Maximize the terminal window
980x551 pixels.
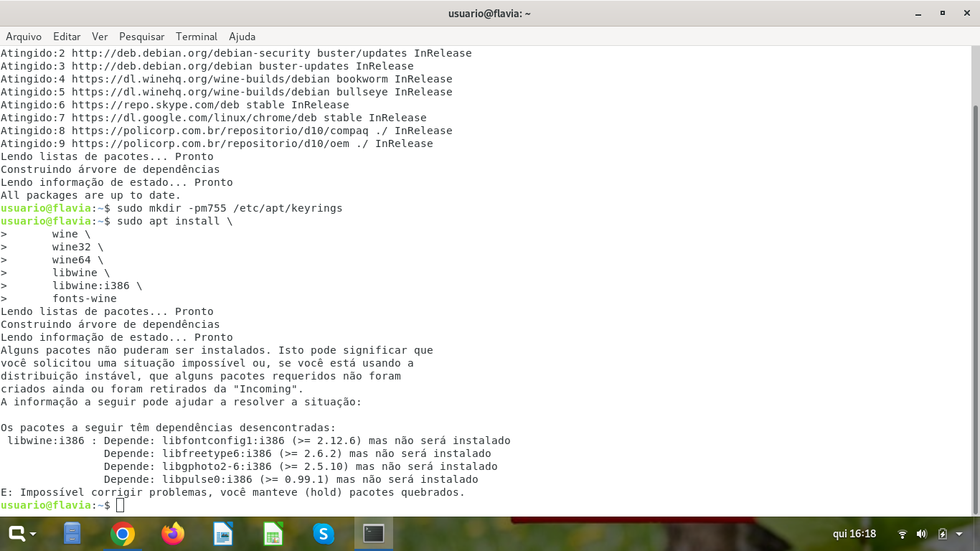coord(943,14)
